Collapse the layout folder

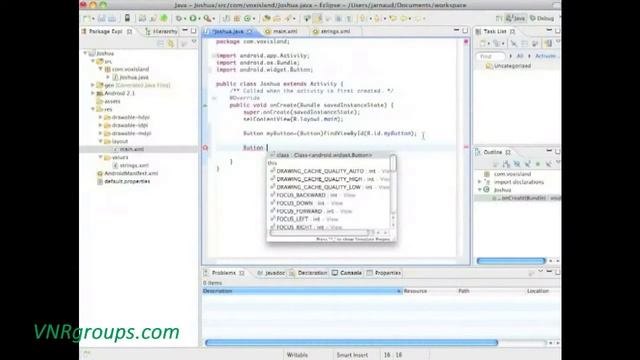(x=101, y=141)
